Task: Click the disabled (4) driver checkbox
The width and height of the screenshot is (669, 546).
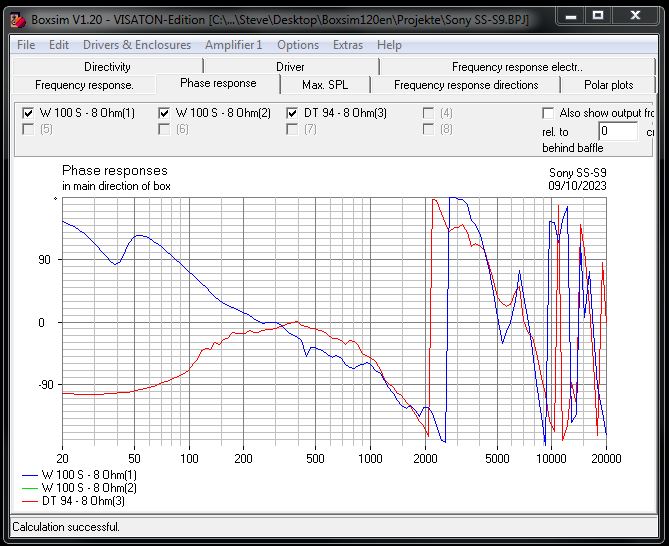Action: click(x=428, y=113)
